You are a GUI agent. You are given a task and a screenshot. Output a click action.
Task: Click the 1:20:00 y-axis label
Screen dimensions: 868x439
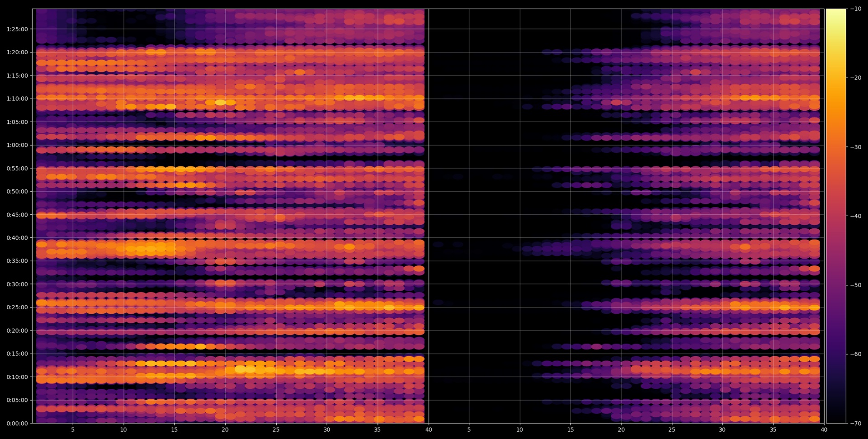pos(17,52)
